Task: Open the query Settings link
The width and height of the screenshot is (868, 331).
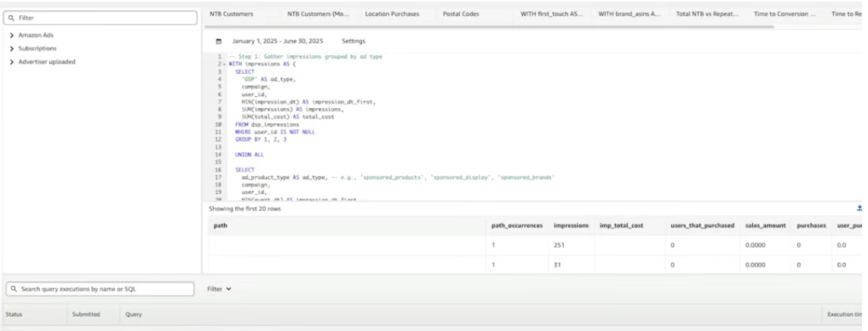Action: point(354,42)
